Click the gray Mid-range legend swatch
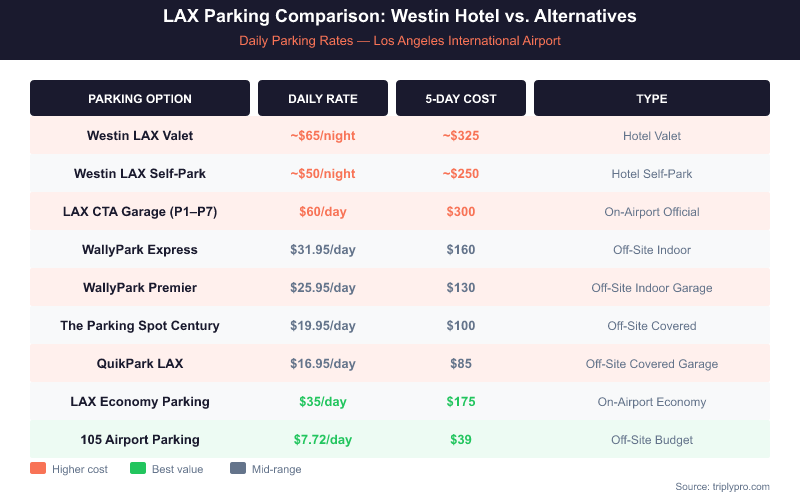 pyautogui.click(x=237, y=469)
